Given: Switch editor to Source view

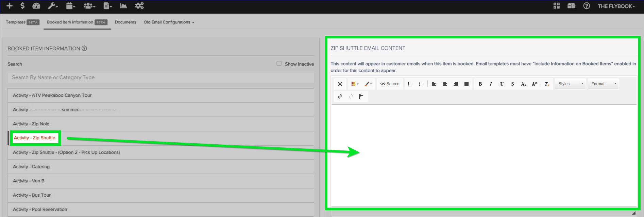Looking at the screenshot, I should [x=390, y=84].
